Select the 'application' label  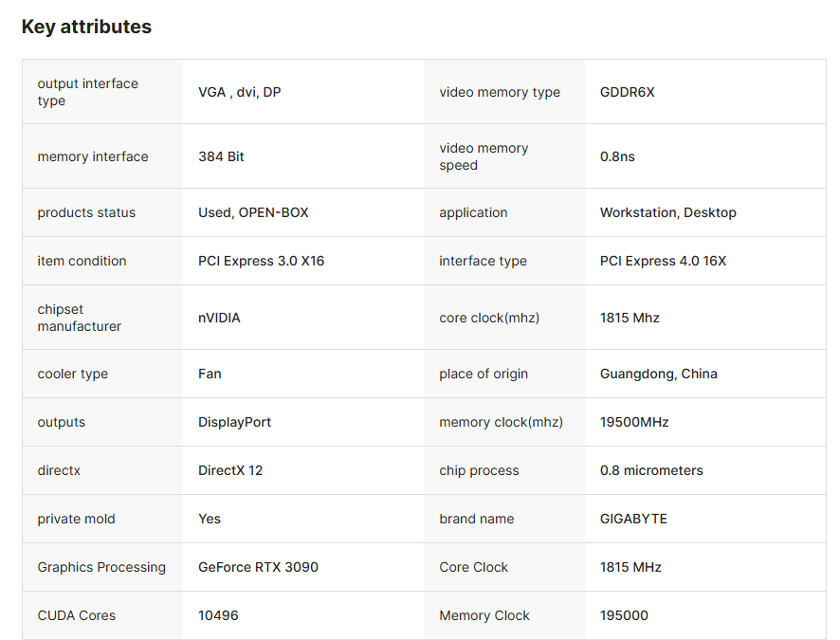click(x=473, y=212)
